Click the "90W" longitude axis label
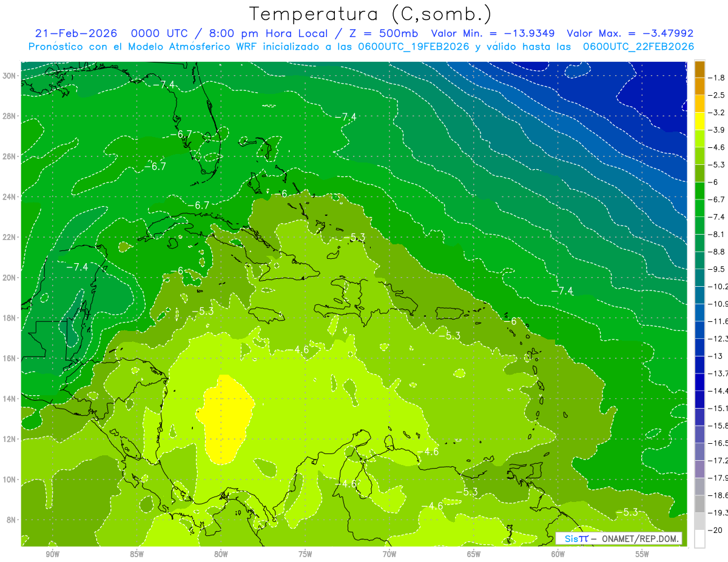728x562 pixels. [x=52, y=554]
